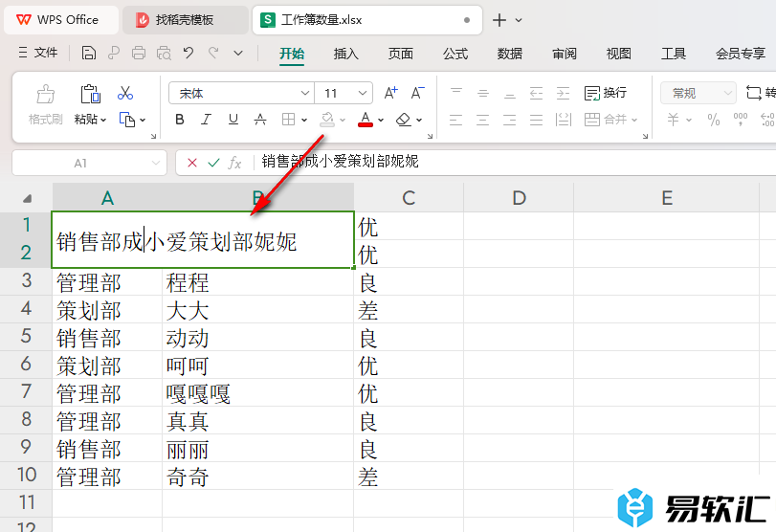Open the font size dropdown showing 11
The width and height of the screenshot is (776, 532).
point(363,93)
